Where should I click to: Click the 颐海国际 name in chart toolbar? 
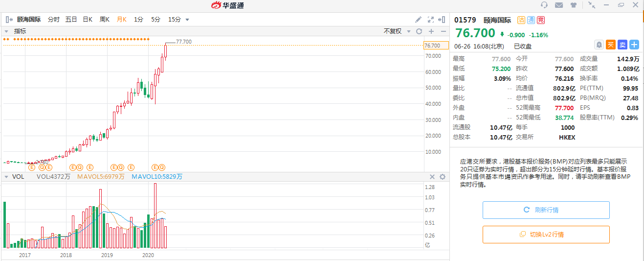click(29, 20)
